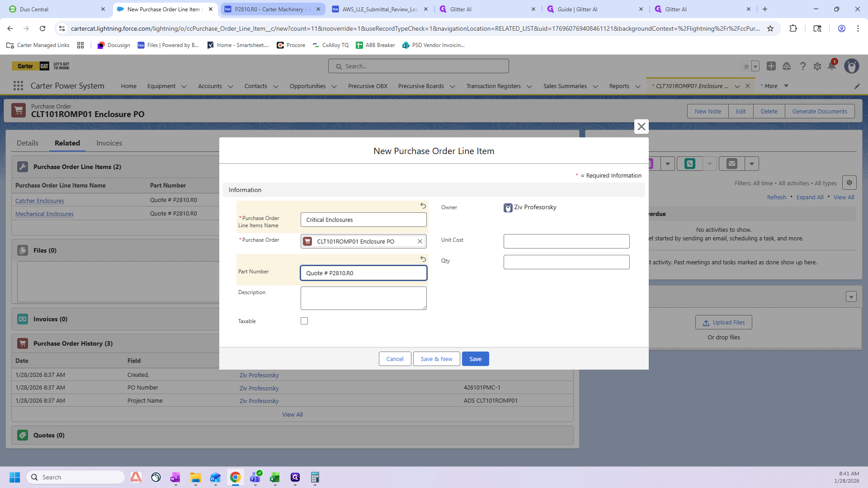Open the App Launcher grid icon
This screenshot has height=488, width=868.
(x=18, y=86)
